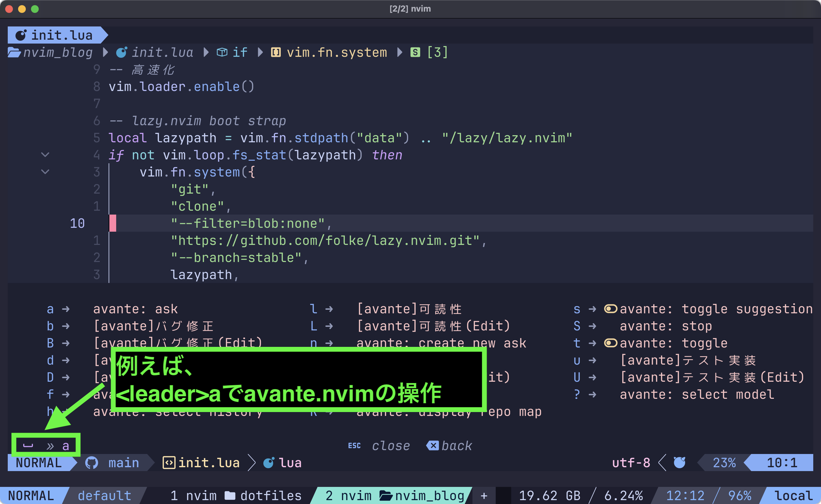This screenshot has height=504, width=821.
Task: Click the vim.fn.system breadcrumb item
Action: [x=337, y=52]
